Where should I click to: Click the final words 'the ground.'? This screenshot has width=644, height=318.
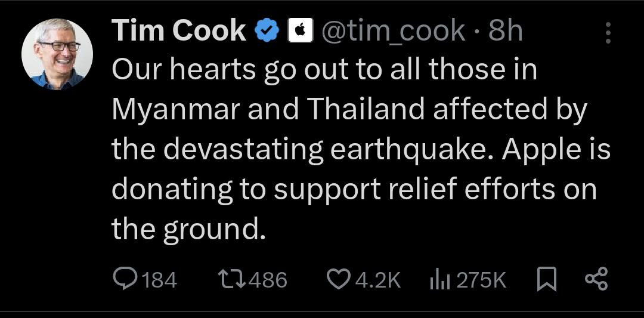click(188, 229)
